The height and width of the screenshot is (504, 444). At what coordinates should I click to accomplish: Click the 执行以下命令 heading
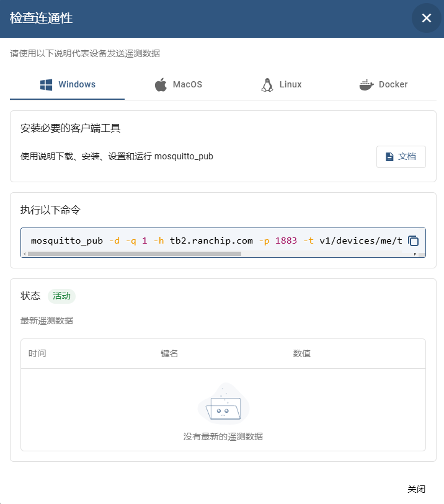[50, 210]
